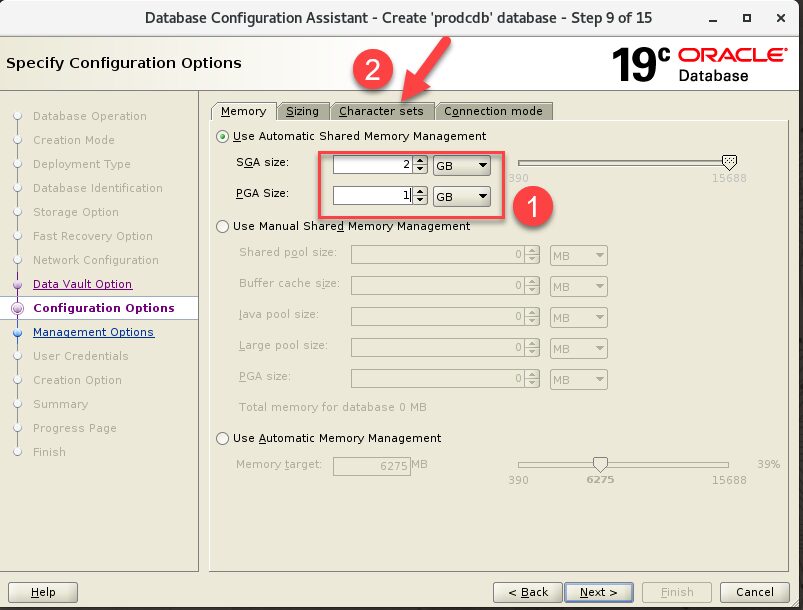This screenshot has height=610, width=803.
Task: Open Shared pool size unit dropdown
Action: click(579, 256)
